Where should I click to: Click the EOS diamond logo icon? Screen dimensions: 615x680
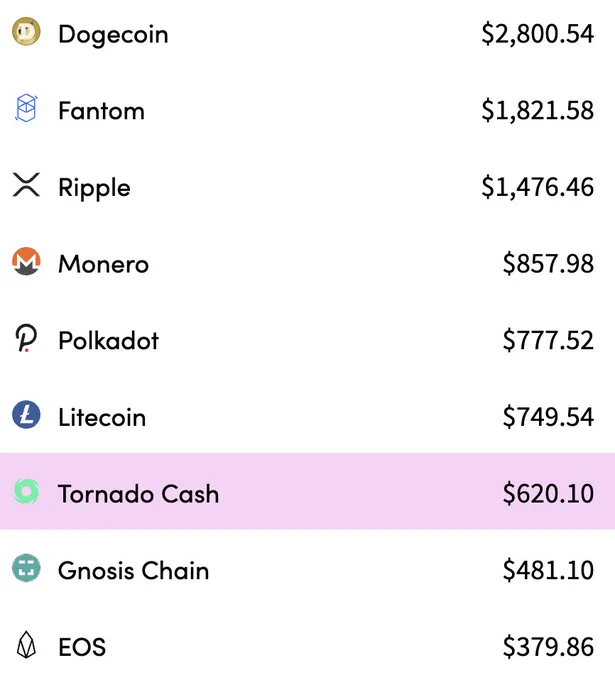pyautogui.click(x=26, y=645)
